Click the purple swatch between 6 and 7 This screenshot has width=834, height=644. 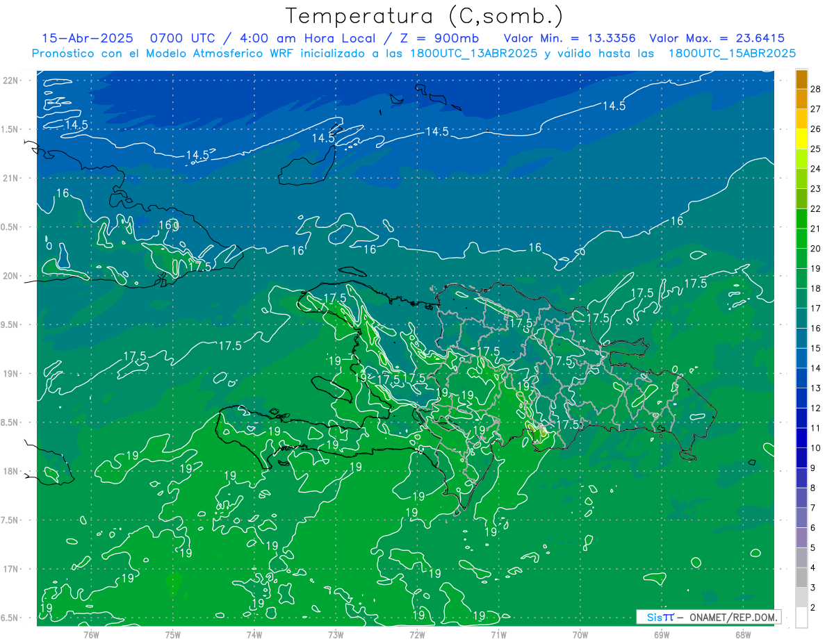801,518
